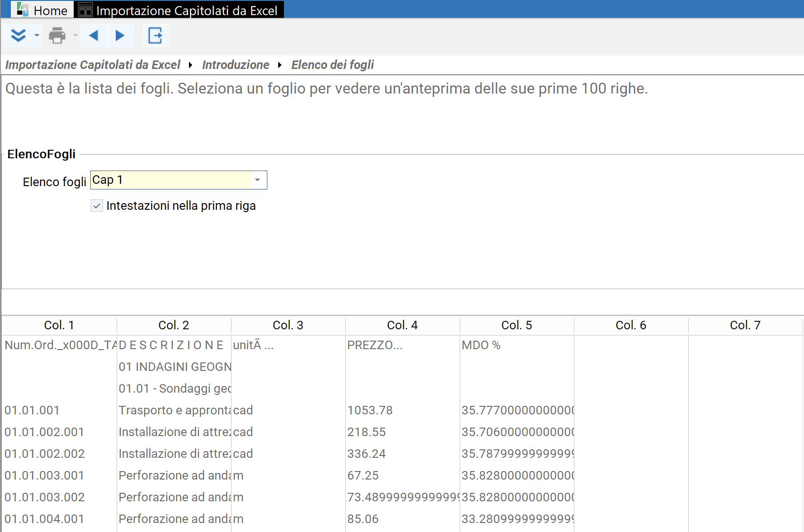Open breadcrumb Importazione Capitolati da Excel
Screen dimensions: 804x532
[x=93, y=65]
